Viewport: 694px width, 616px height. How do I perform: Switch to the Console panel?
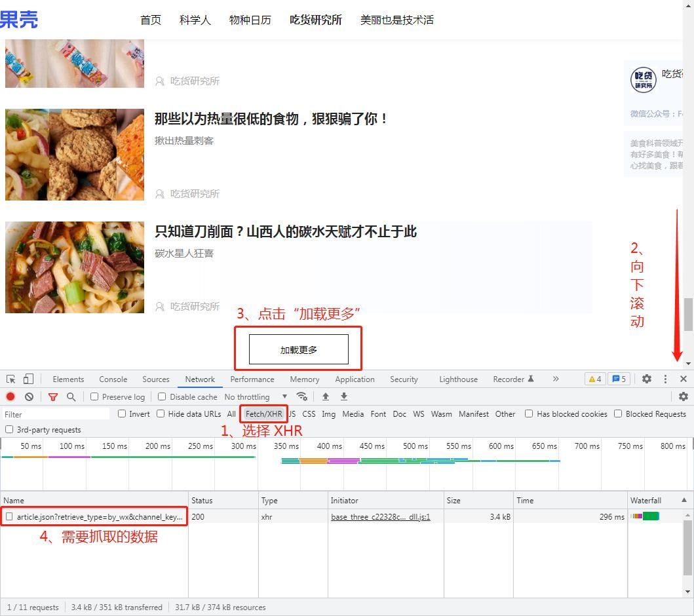point(113,379)
